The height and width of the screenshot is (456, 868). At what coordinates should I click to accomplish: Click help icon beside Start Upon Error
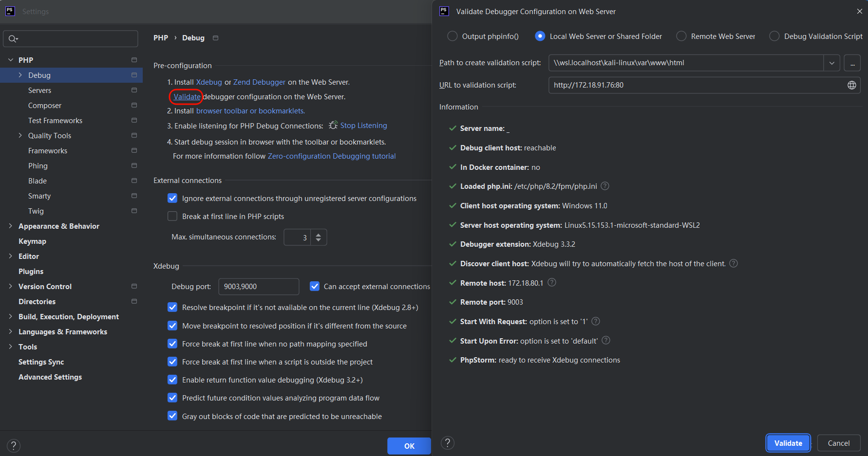606,340
